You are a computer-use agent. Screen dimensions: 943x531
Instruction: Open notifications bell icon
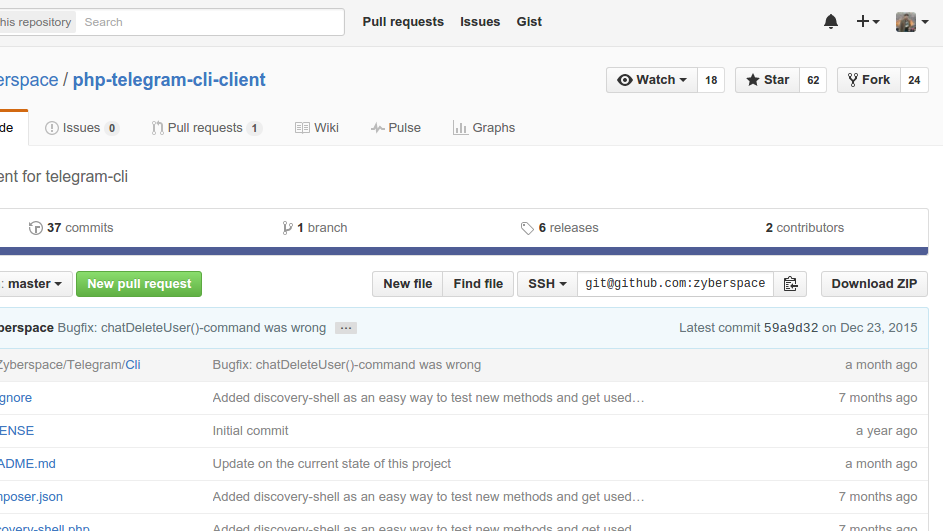(x=831, y=22)
